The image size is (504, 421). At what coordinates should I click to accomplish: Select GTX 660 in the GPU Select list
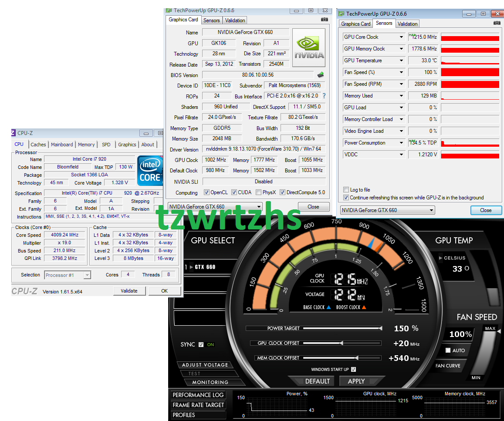[x=205, y=267]
